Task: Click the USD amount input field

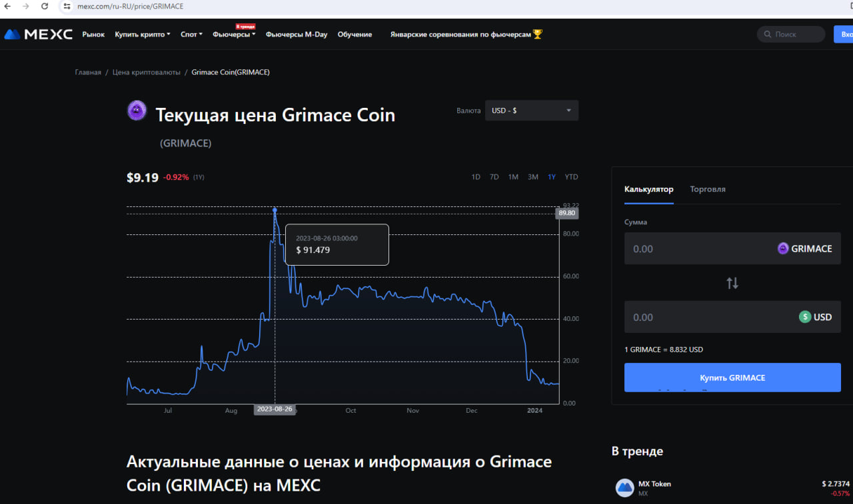Action: tap(732, 317)
